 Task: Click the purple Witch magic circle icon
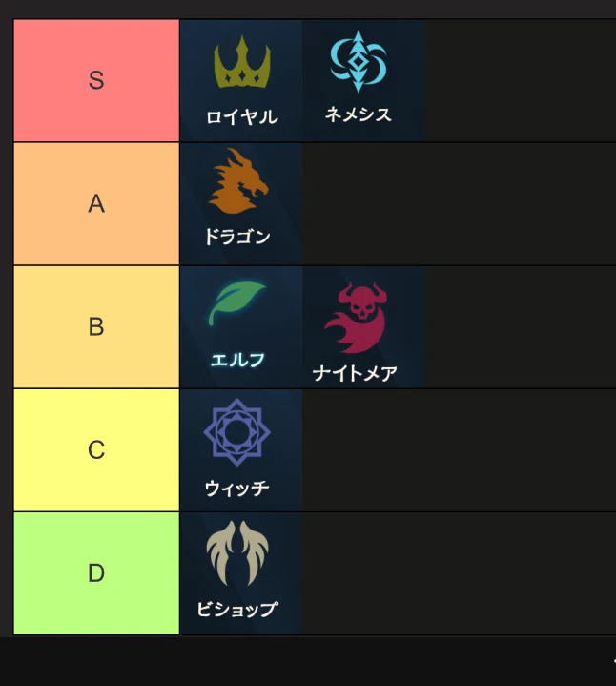tap(236, 432)
